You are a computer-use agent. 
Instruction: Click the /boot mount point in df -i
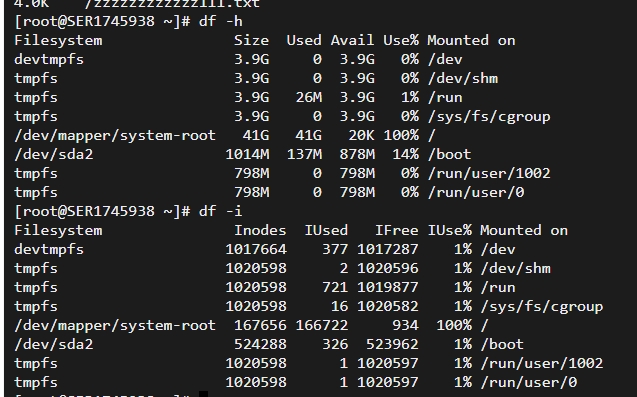coord(502,345)
